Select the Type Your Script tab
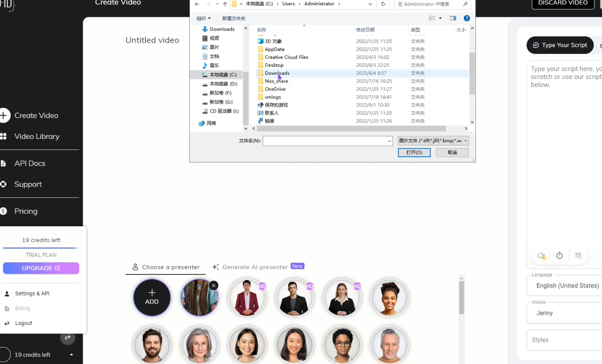Viewport: 602px width, 364px height. click(x=560, y=45)
